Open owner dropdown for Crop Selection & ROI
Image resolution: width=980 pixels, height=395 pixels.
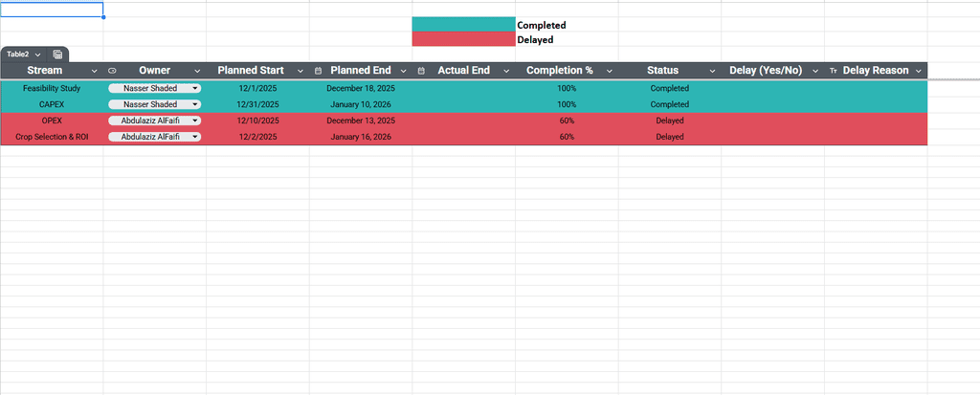pyautogui.click(x=195, y=137)
